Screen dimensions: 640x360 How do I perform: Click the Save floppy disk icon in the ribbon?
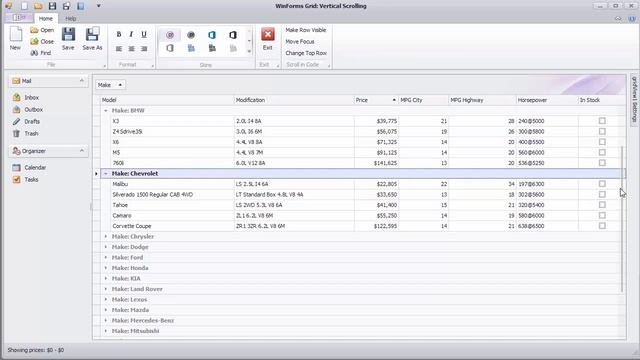(68, 34)
